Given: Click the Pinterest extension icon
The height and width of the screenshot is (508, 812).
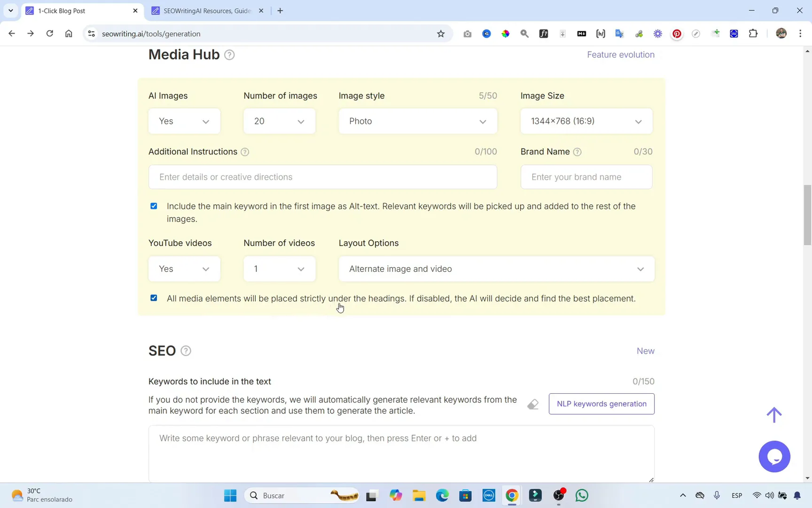Looking at the screenshot, I should (x=676, y=34).
